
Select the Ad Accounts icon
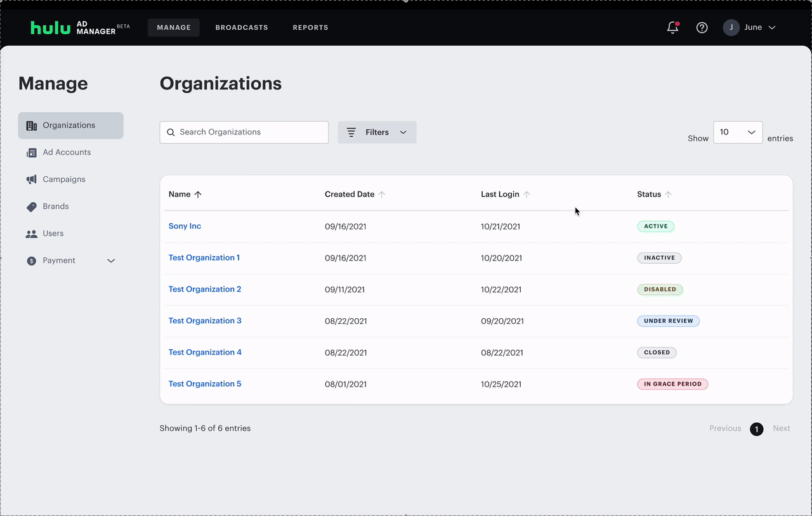pyautogui.click(x=30, y=152)
